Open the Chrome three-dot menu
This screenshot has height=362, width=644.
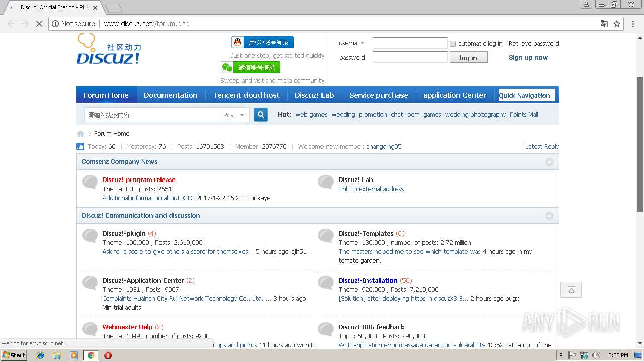pos(633,24)
